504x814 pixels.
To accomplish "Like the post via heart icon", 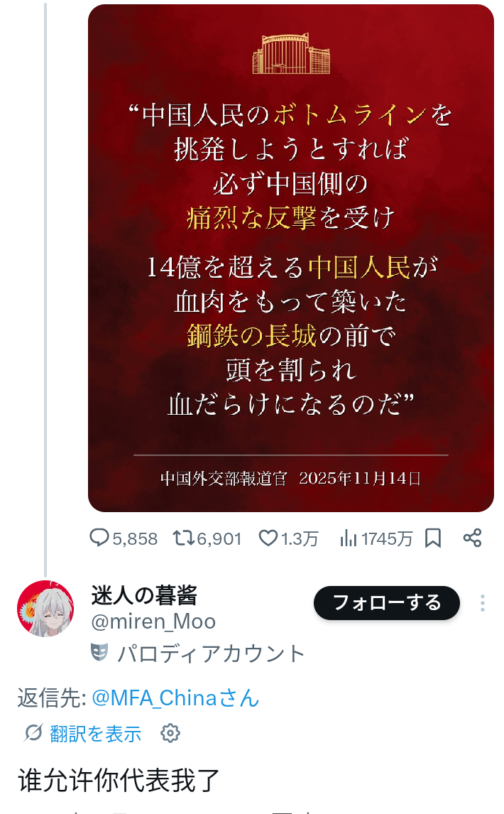I will click(x=268, y=538).
